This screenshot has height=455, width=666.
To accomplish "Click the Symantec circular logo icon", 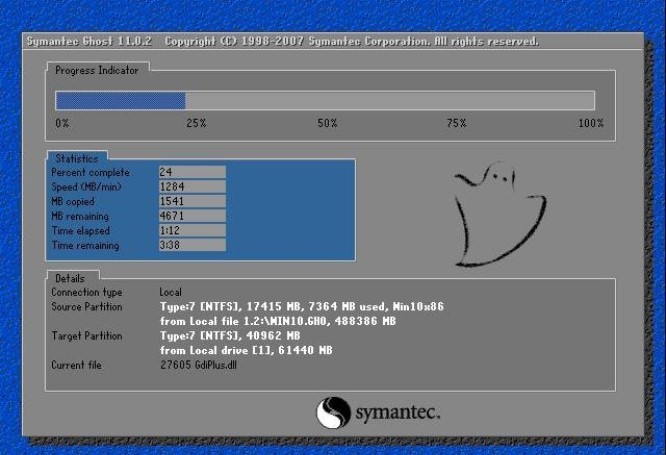I will (x=331, y=412).
